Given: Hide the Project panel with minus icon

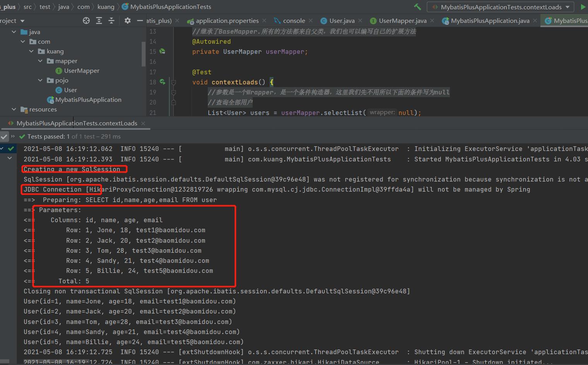Looking at the screenshot, I should click(140, 21).
